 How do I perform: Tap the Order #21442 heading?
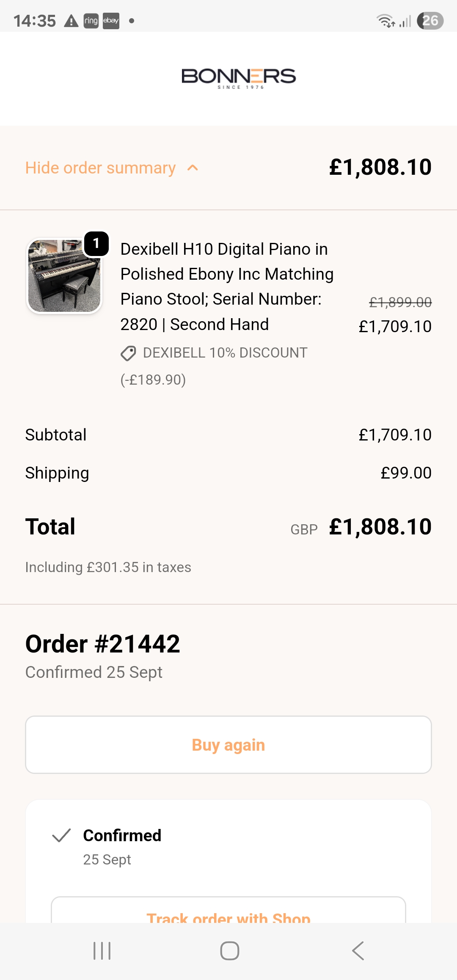click(103, 644)
